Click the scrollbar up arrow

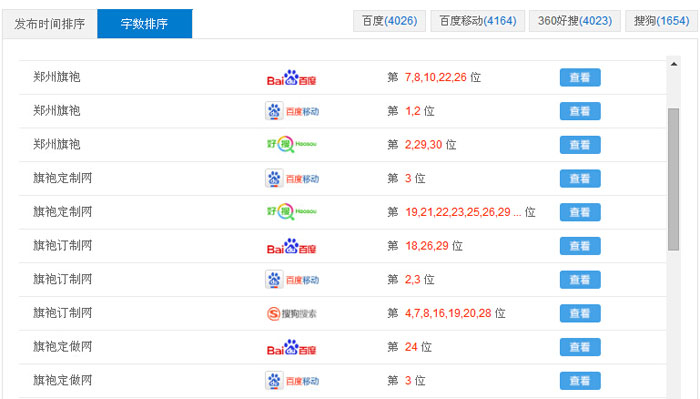[x=674, y=64]
